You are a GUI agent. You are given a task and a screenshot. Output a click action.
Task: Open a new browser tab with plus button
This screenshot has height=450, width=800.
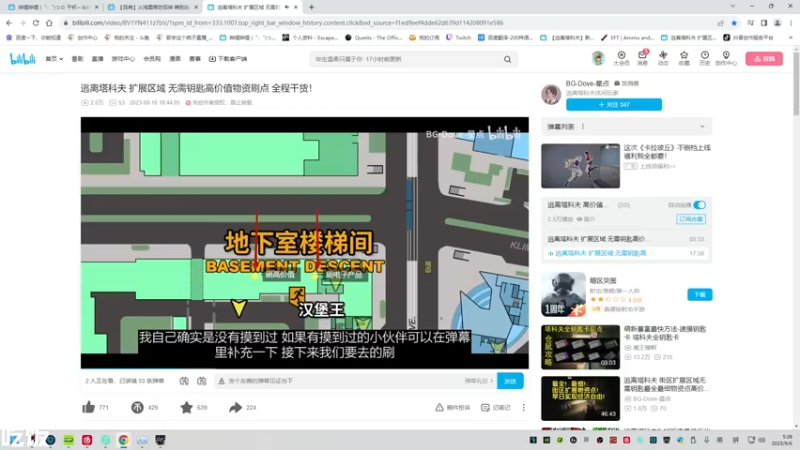click(x=311, y=7)
